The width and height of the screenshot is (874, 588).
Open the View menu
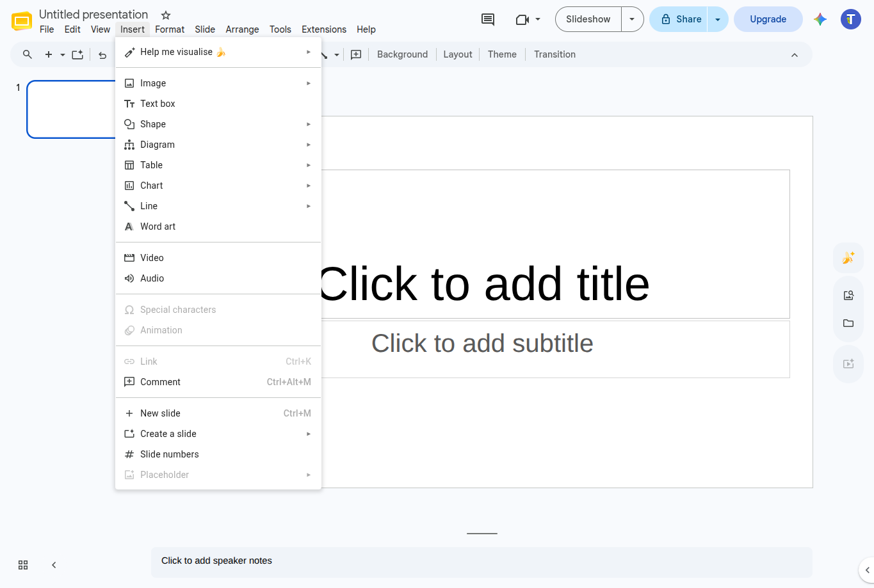(101, 29)
